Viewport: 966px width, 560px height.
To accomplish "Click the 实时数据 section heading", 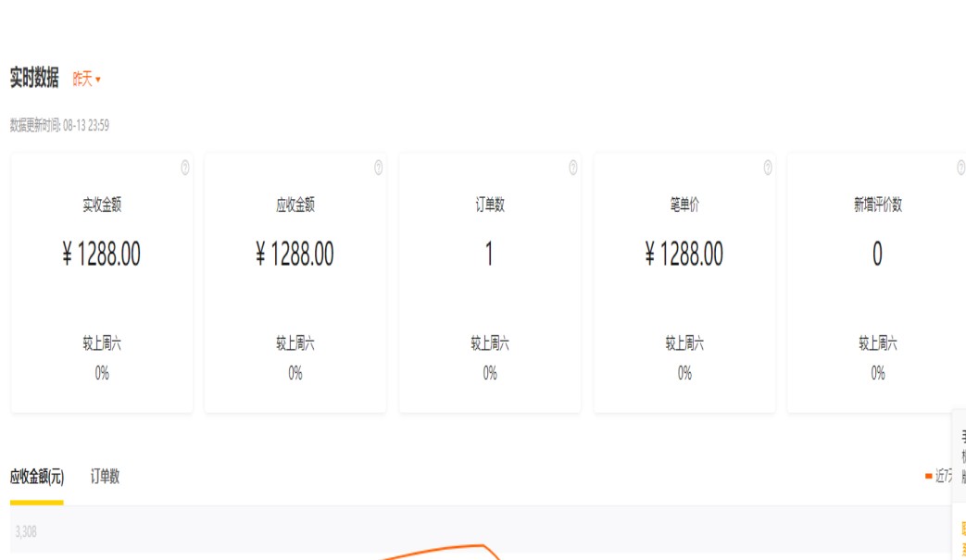I will (x=34, y=79).
